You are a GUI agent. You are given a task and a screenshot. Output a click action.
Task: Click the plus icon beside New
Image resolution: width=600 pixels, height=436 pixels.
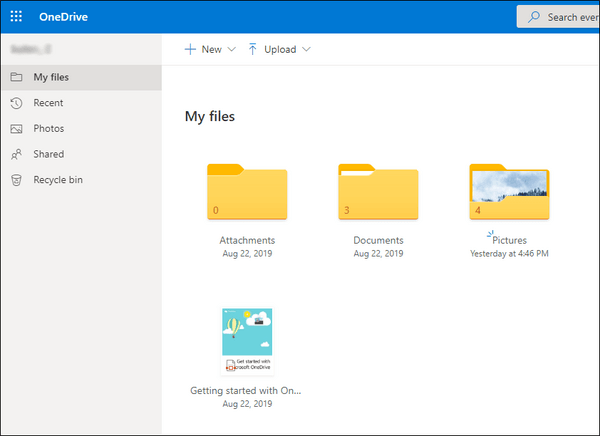point(190,49)
